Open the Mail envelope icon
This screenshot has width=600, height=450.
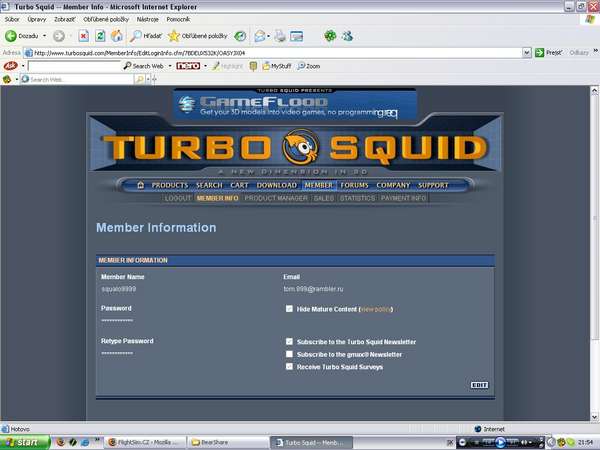(x=260, y=36)
